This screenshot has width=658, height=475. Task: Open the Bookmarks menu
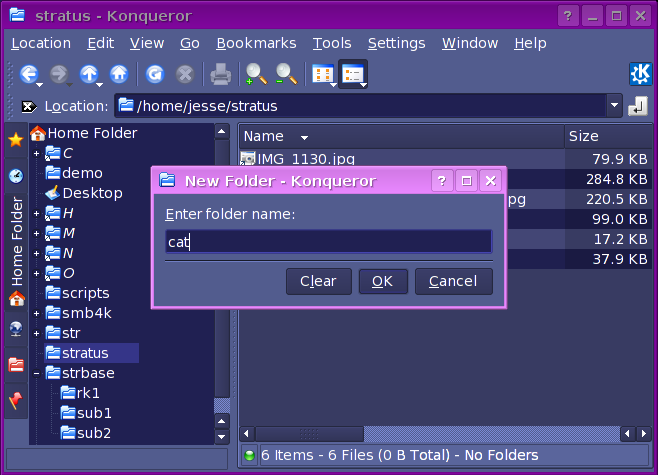[x=256, y=43]
